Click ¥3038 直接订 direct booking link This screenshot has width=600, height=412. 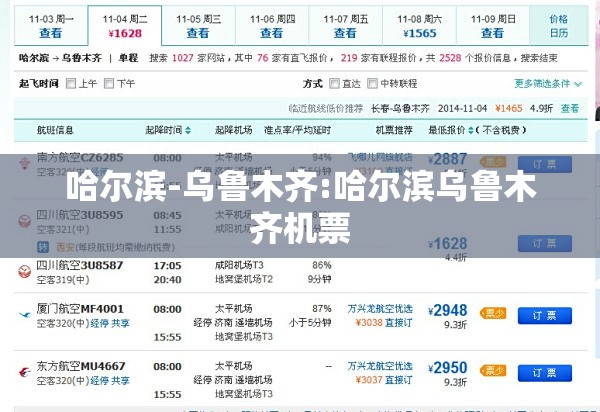coord(384,323)
